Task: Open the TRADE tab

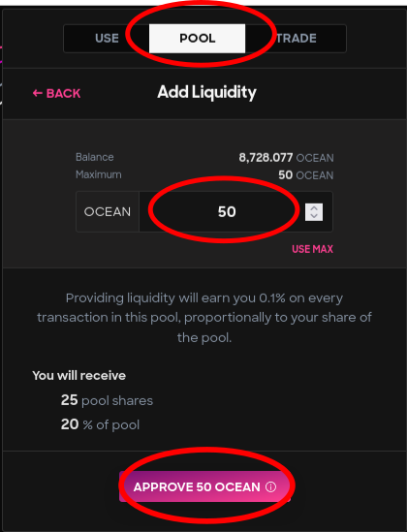Action: coord(296,39)
